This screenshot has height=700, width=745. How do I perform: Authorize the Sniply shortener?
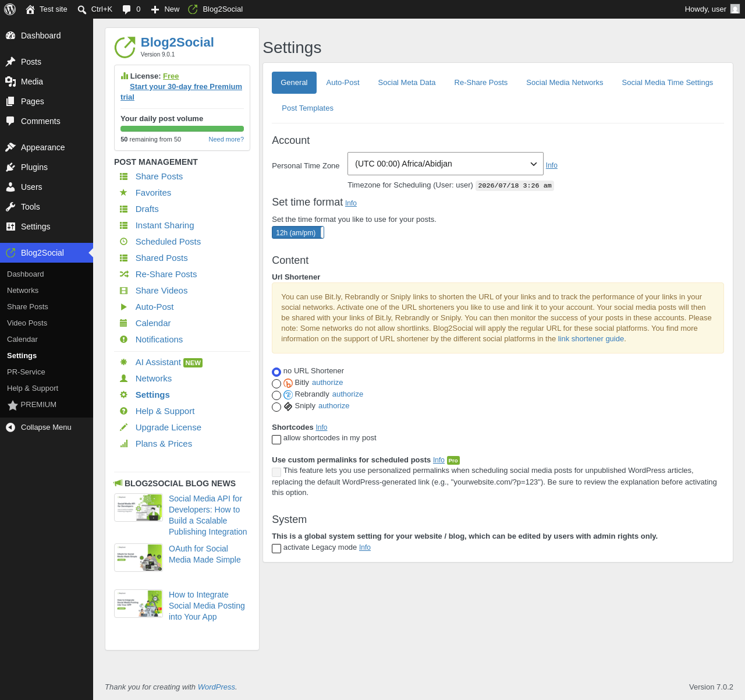pos(334,406)
